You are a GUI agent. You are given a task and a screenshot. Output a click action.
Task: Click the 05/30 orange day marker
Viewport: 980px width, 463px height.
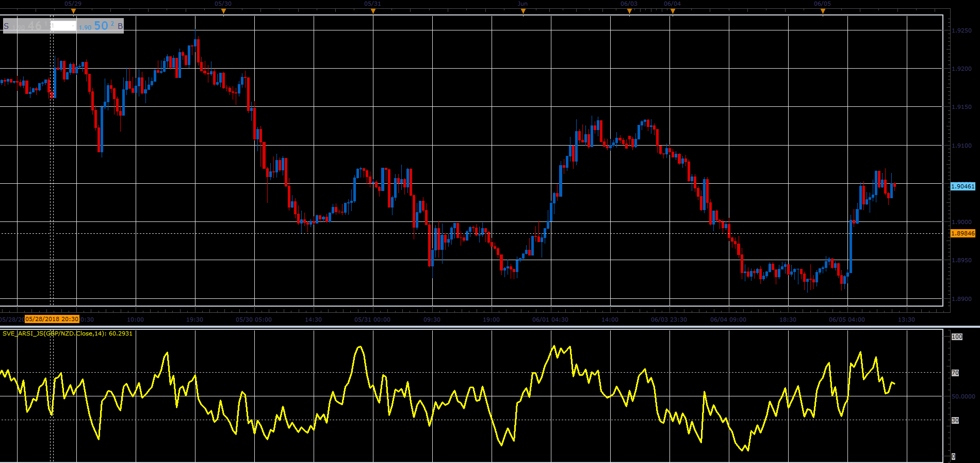click(223, 11)
